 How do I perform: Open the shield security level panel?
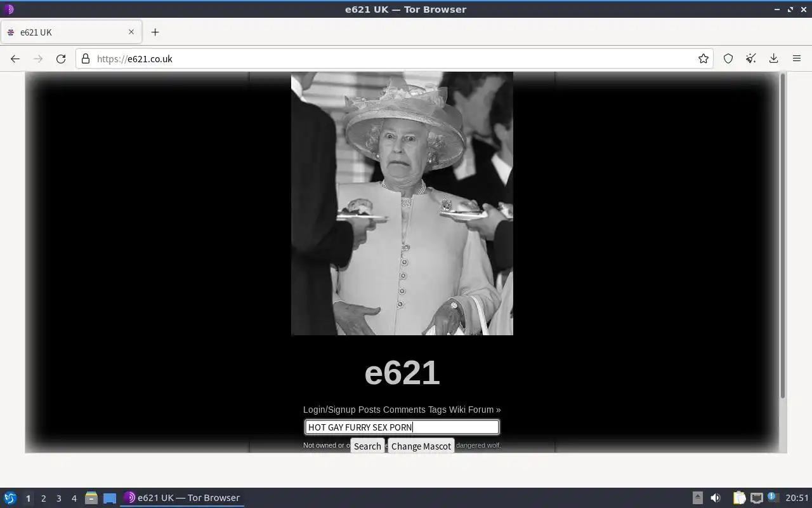coord(728,58)
